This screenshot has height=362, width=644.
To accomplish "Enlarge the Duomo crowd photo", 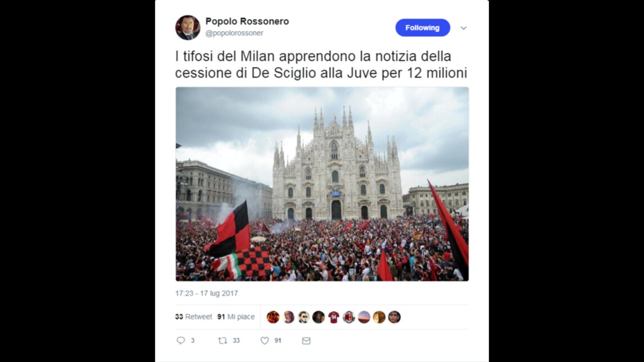I will (322, 184).
